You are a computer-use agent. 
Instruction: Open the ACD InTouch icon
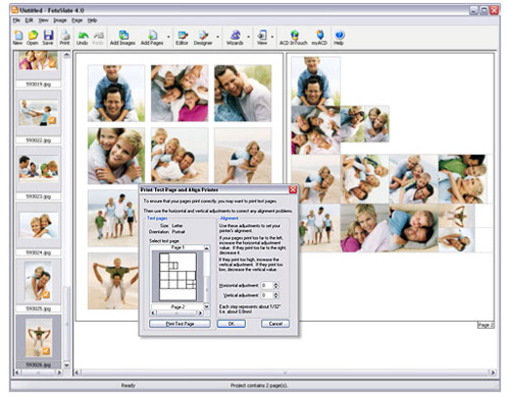coord(293,37)
